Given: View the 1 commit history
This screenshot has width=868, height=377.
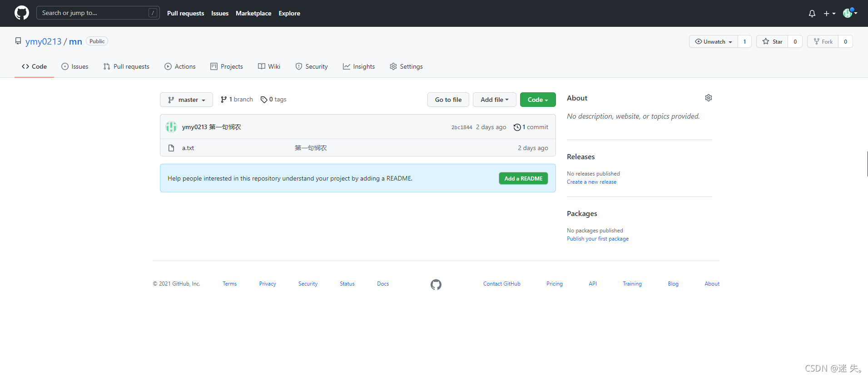Looking at the screenshot, I should [x=531, y=127].
